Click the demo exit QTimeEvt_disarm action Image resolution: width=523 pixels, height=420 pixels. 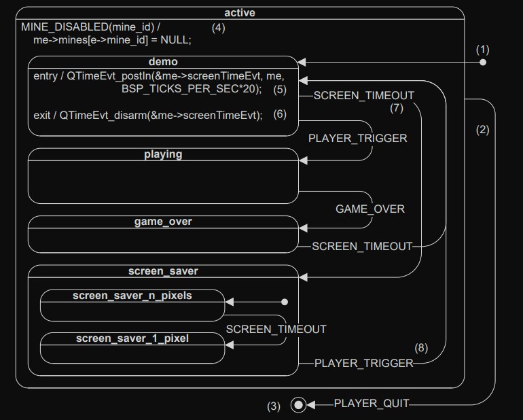[x=148, y=115]
